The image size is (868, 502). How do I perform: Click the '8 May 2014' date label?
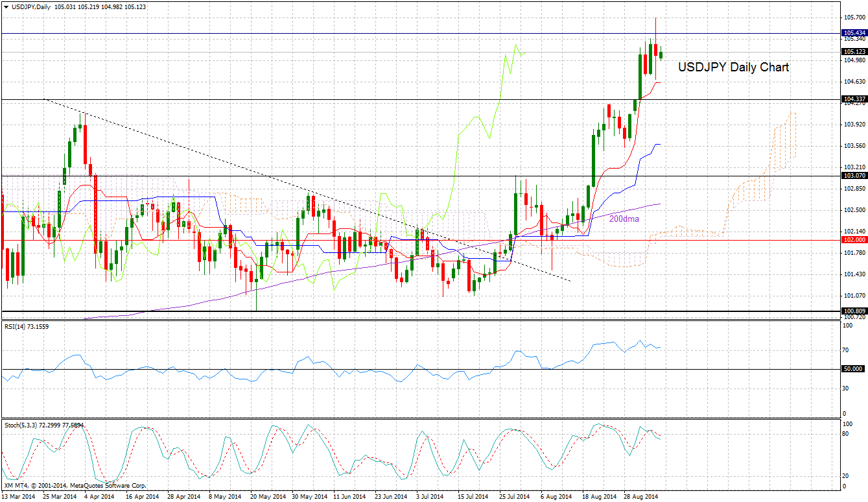coord(224,497)
